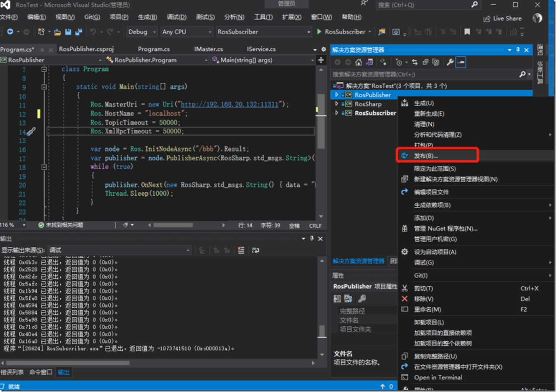
Task: Click the bookmark icon in the toolbar
Action: pyautogui.click(x=467, y=32)
